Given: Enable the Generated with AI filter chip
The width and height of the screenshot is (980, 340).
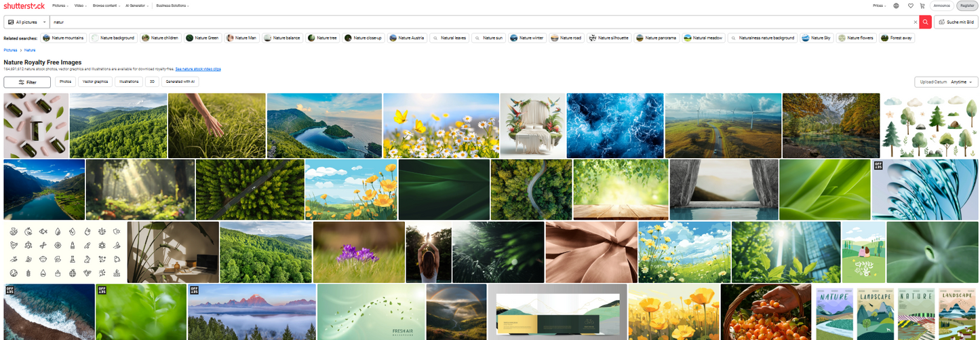Looking at the screenshot, I should pos(180,81).
